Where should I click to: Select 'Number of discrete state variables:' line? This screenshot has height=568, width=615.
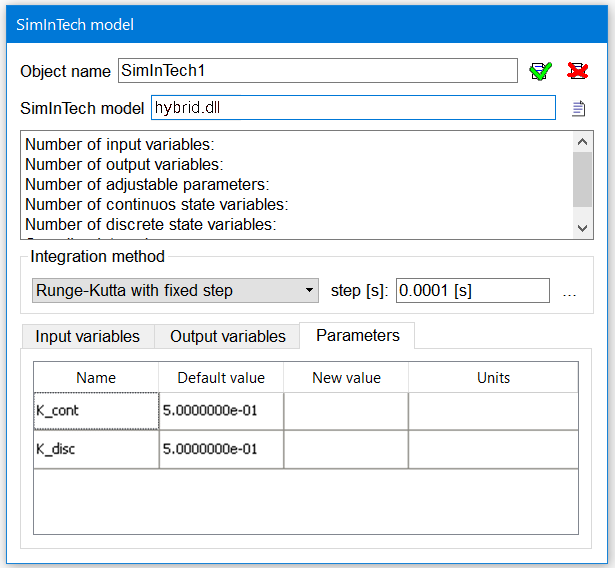click(x=151, y=224)
